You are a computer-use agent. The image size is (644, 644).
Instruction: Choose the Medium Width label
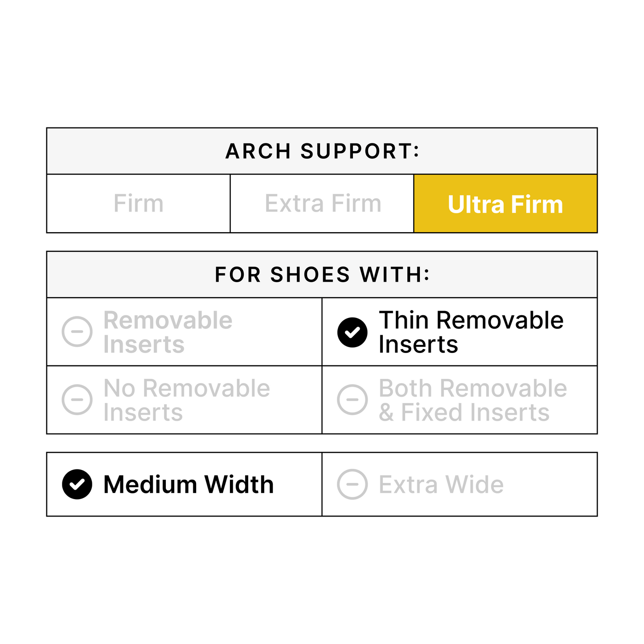pos(188,484)
